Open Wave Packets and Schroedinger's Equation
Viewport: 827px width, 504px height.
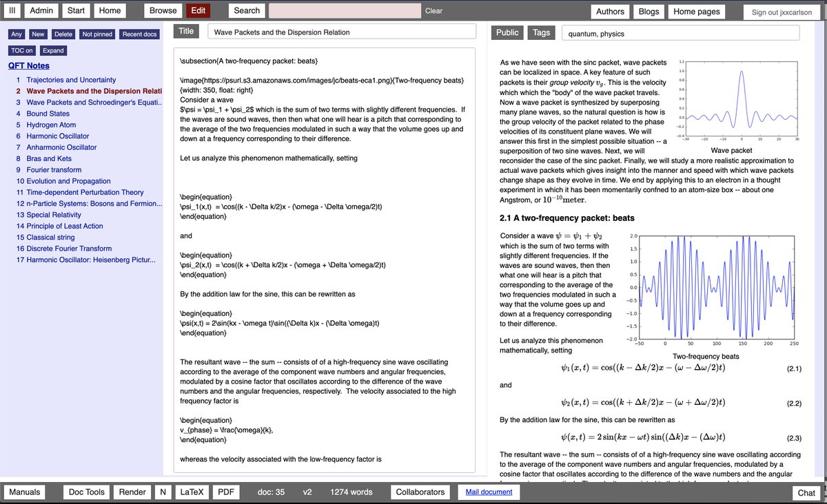click(94, 102)
